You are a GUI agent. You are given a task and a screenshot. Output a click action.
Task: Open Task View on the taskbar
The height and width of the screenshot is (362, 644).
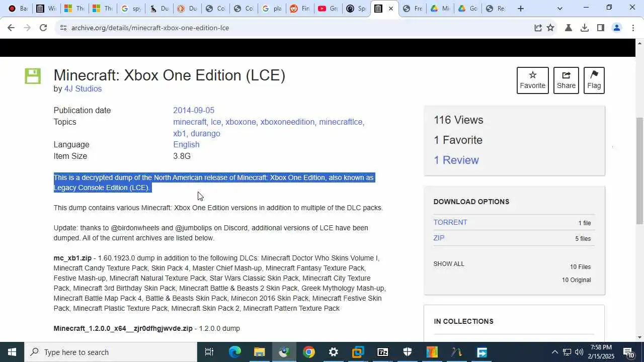(209, 352)
